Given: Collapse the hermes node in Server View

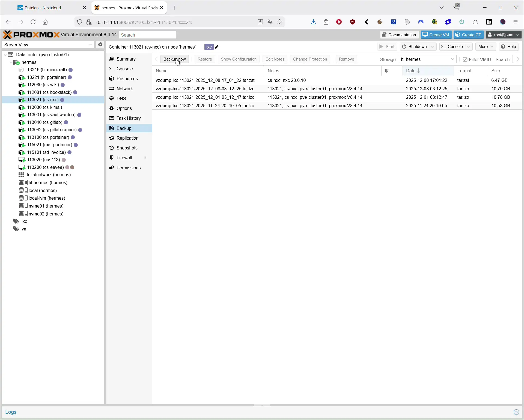Looking at the screenshot, I should coord(11,62).
